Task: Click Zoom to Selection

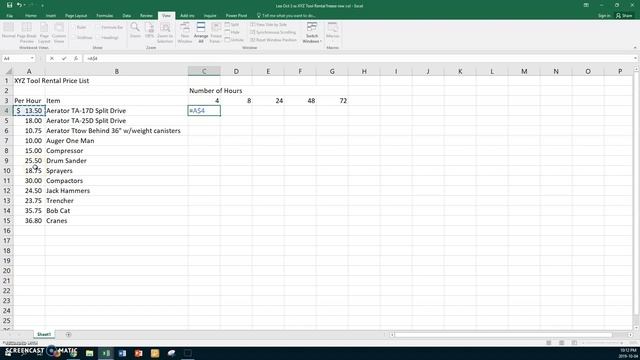Action: click(x=165, y=33)
